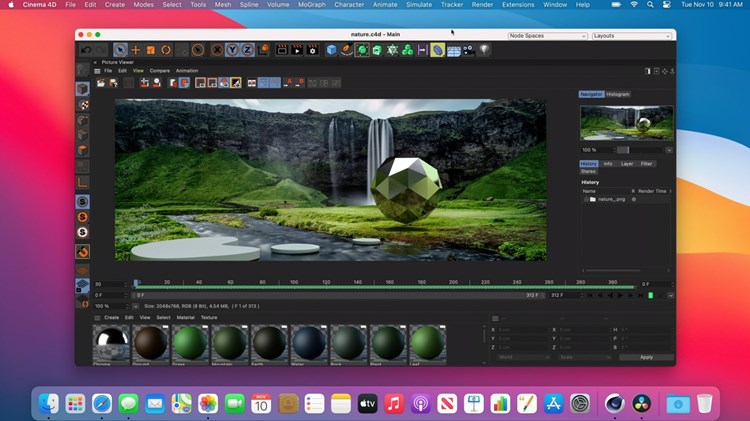Image resolution: width=750 pixels, height=421 pixels.
Task: Click the green Subdivision Surface generator icon
Action: pos(362,50)
